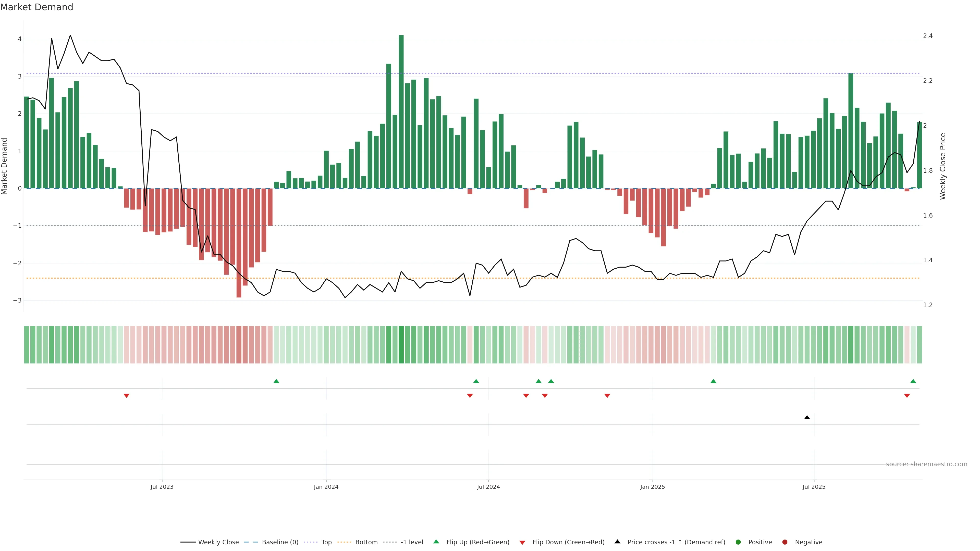Click the Market Demand chart title

point(36,7)
